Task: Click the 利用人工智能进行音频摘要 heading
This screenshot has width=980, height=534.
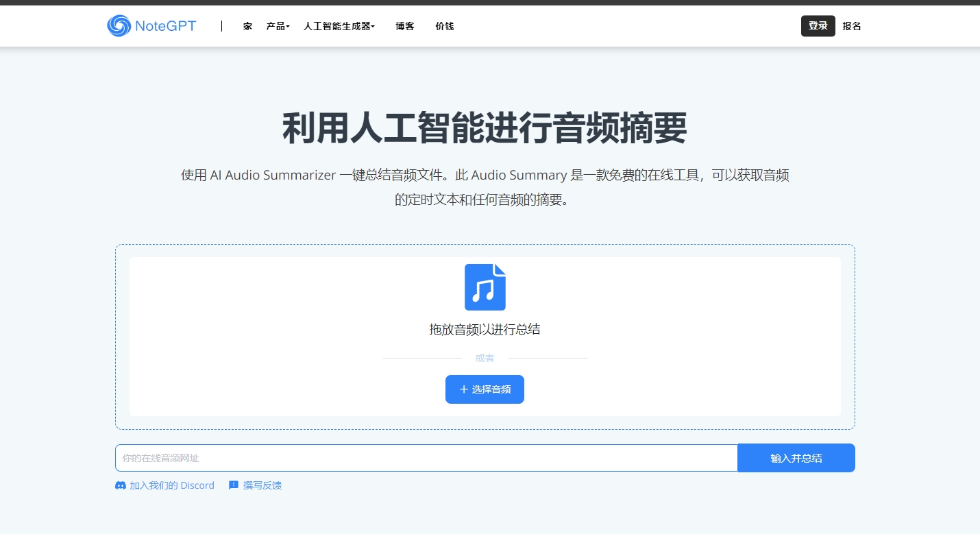Action: 485,128
